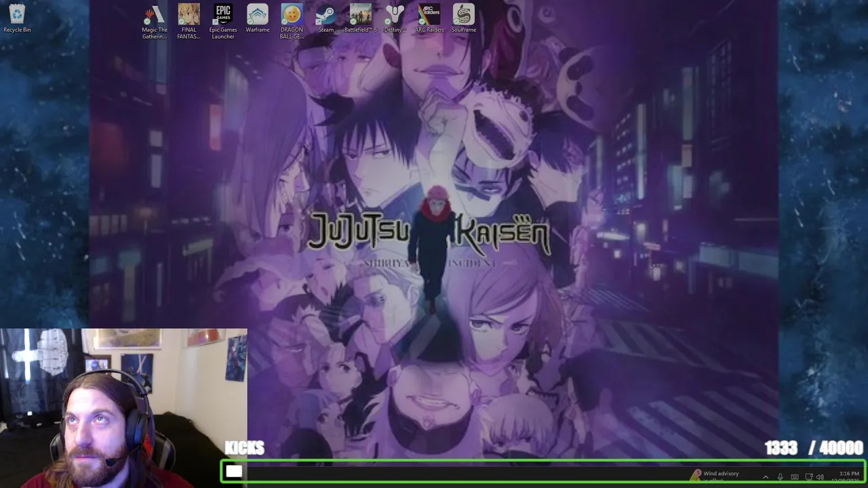Select the DRAGON BALL desktop icon
This screenshot has width=868, height=488.
[292, 22]
